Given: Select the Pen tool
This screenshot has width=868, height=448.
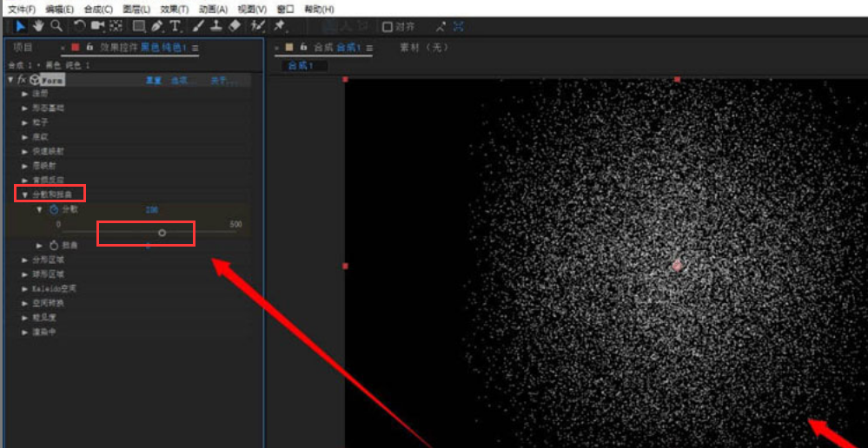Looking at the screenshot, I should [157, 27].
